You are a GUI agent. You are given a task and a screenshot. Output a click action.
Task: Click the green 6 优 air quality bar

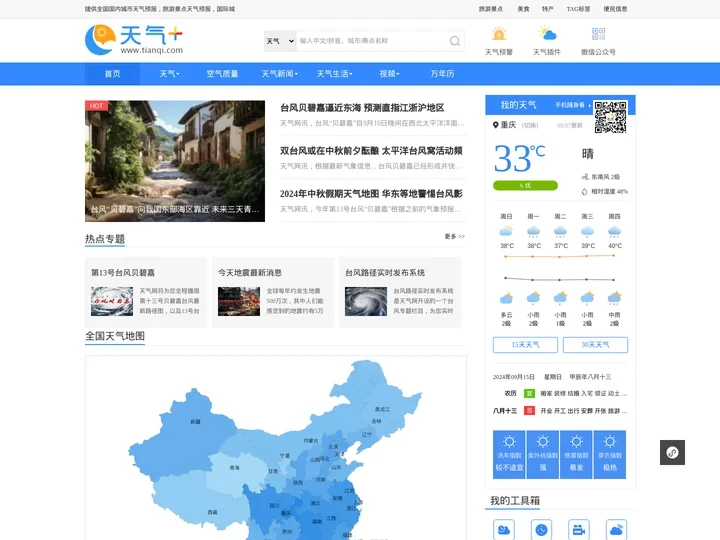525,186
